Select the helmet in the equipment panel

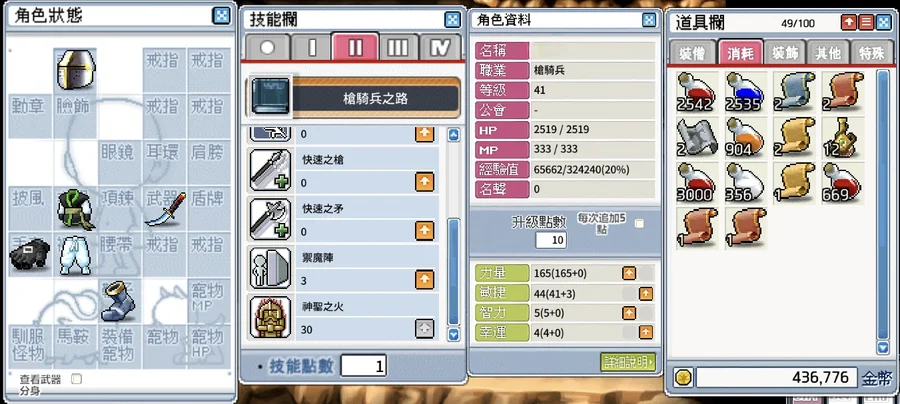point(76,69)
